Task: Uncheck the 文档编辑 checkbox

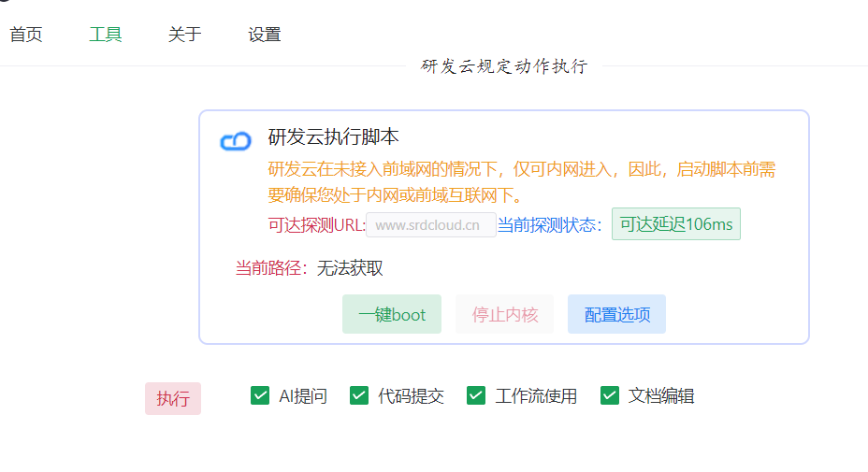Action: 610,395
